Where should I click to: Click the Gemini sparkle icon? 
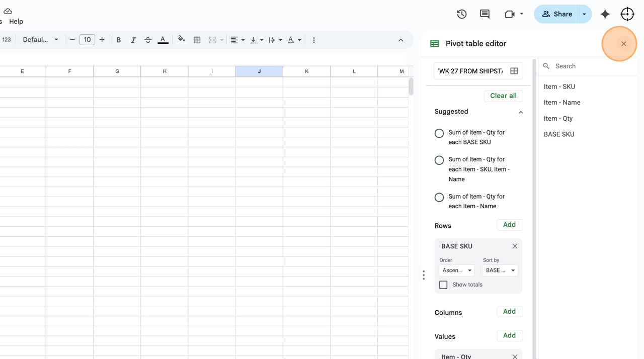(605, 14)
